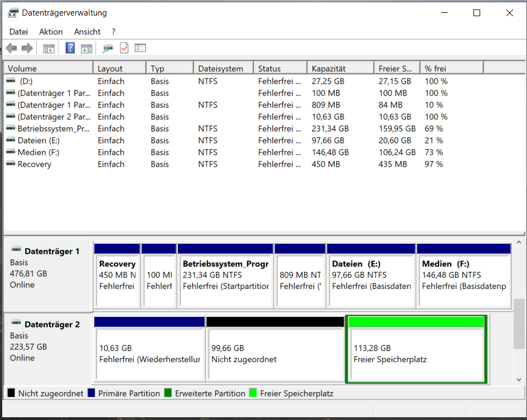Viewport: 527px width, 420px height.
Task: Minimize the Datenträgerverwaltung window
Action: [x=444, y=13]
